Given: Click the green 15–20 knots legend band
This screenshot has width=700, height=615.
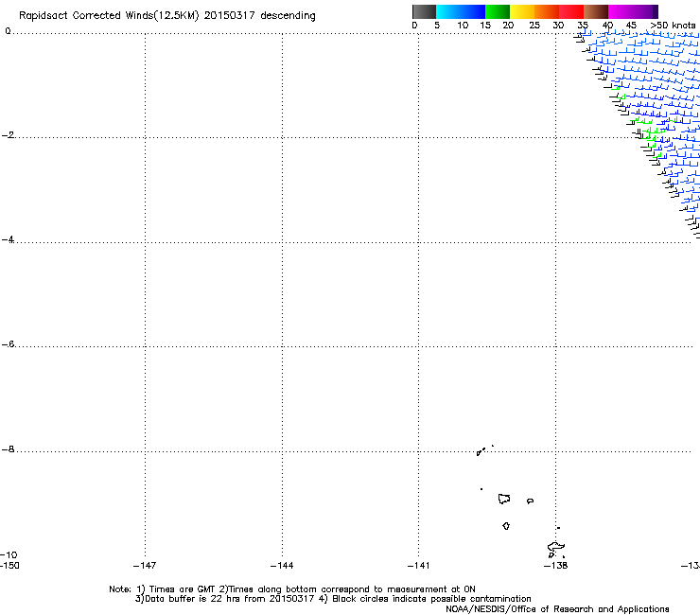Looking at the screenshot, I should [x=498, y=11].
